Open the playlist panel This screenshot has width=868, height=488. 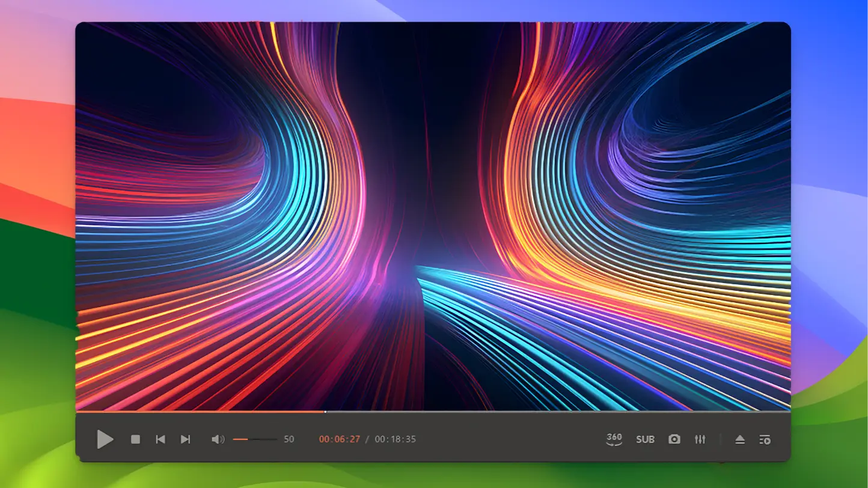coord(765,439)
